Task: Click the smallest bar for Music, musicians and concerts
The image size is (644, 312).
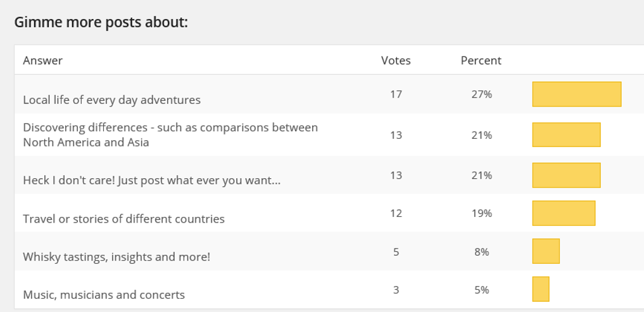Action: [541, 289]
